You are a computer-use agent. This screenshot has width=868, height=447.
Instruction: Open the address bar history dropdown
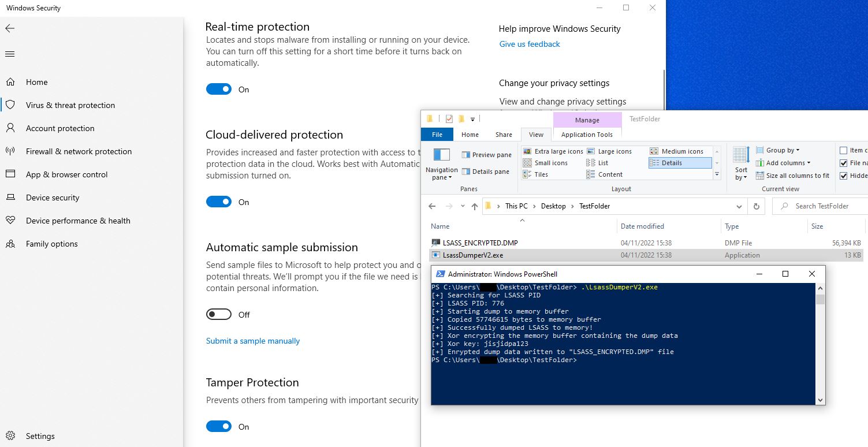click(x=739, y=206)
